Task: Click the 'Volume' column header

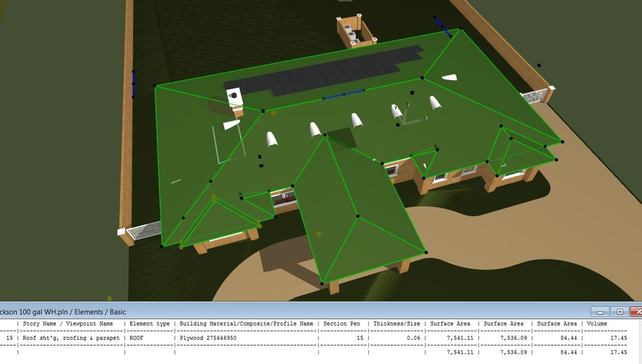Action: pyautogui.click(x=596, y=324)
